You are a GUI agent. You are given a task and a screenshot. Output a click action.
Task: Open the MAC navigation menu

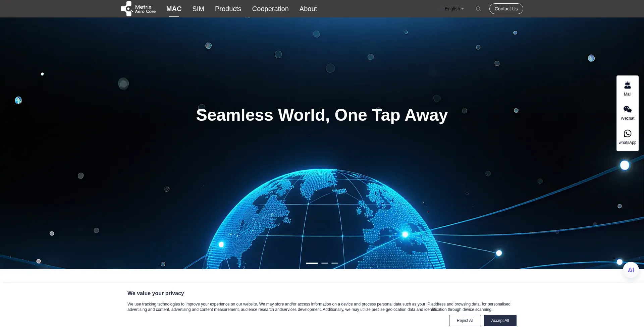(174, 9)
